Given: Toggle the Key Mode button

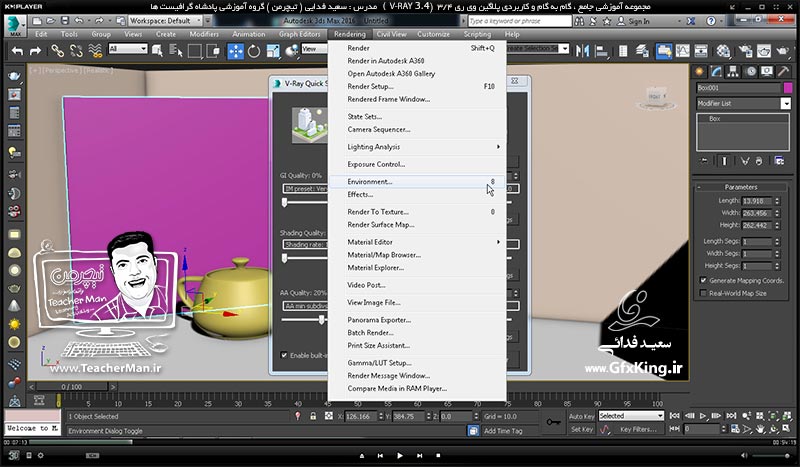Looking at the screenshot, I should point(674,429).
